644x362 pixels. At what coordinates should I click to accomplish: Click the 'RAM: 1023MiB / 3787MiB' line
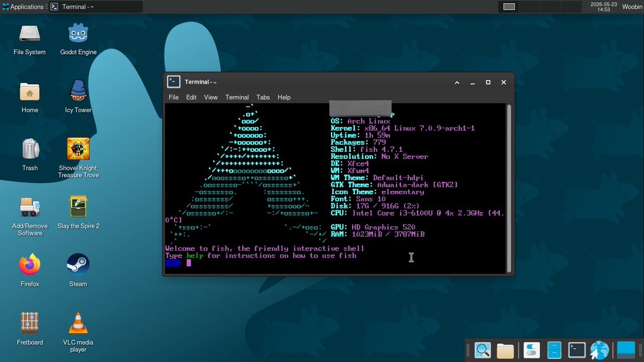[378, 234]
